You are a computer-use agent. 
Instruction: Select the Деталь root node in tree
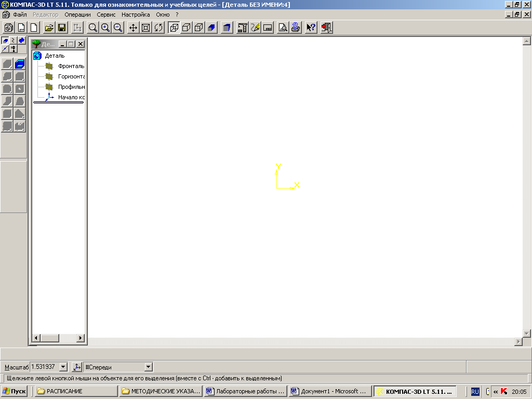click(55, 56)
